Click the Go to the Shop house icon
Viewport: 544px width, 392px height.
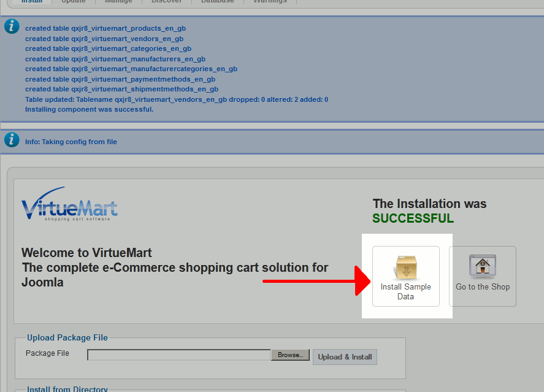[483, 266]
